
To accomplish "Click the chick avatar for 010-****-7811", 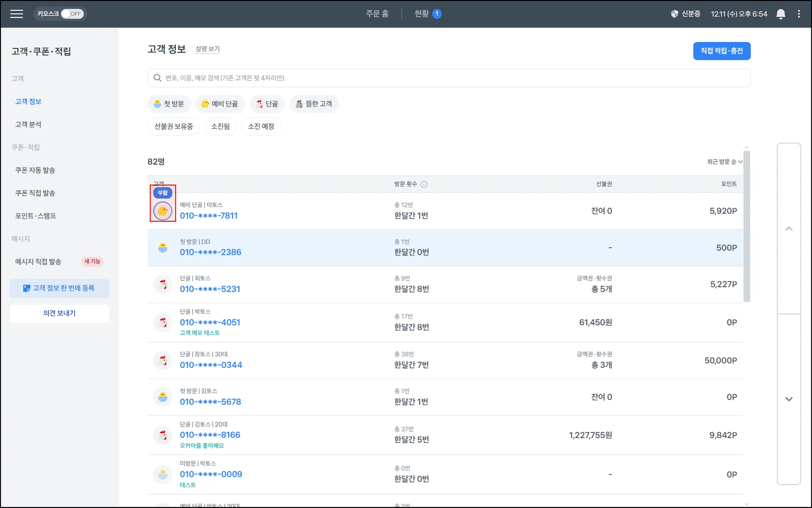I will [163, 211].
